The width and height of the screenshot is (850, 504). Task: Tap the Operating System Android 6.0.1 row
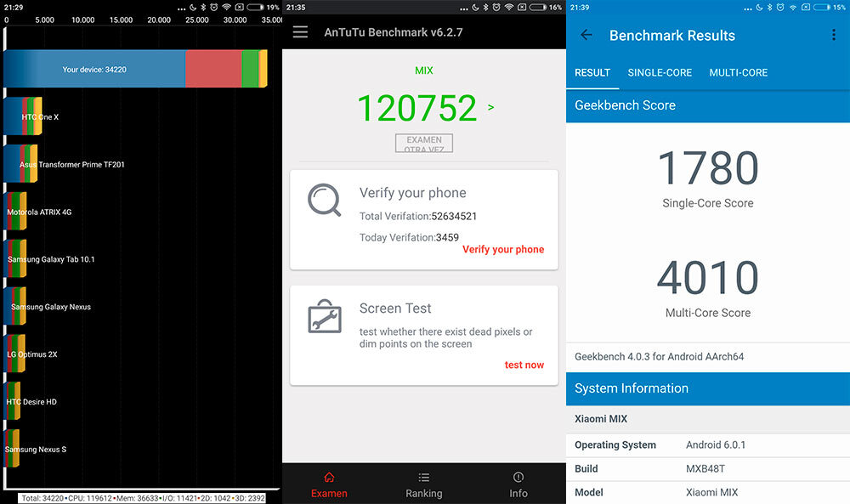(x=708, y=445)
